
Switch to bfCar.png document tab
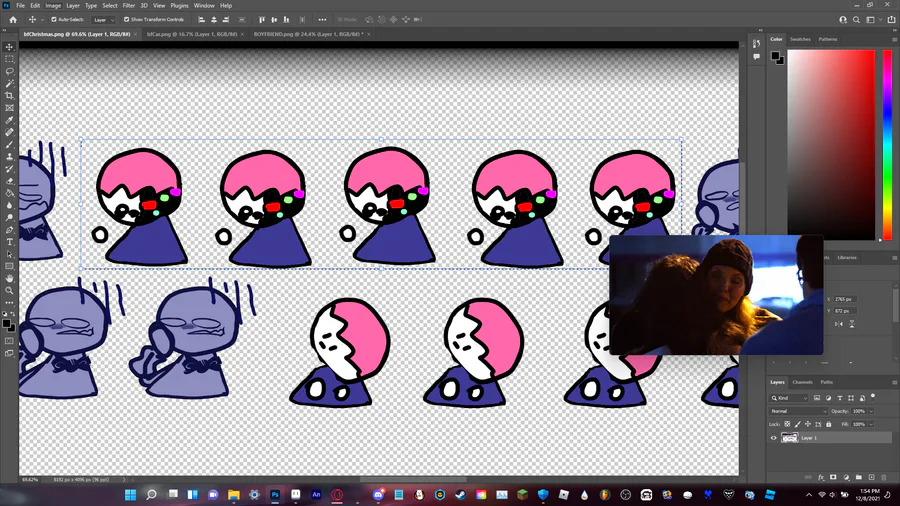click(192, 34)
